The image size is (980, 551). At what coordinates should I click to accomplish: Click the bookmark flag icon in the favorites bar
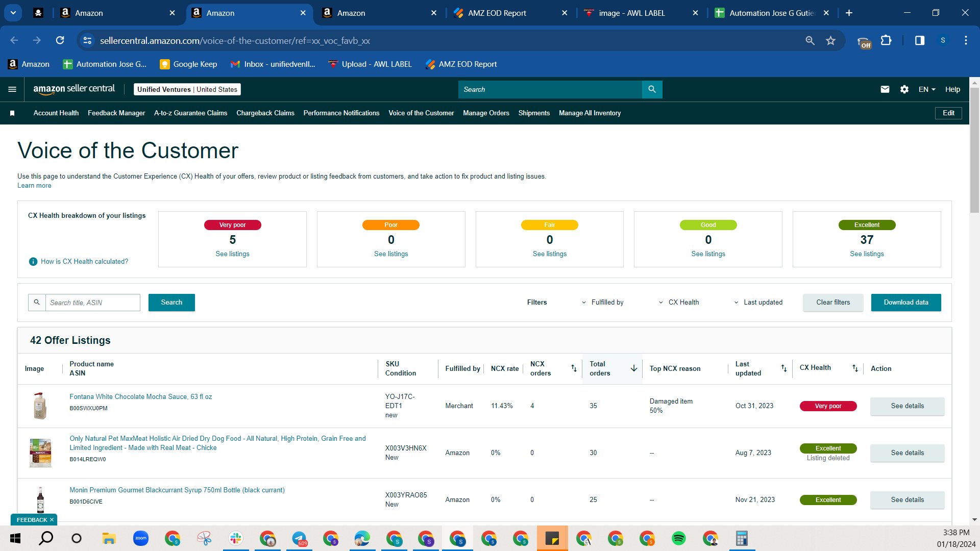[x=12, y=113]
